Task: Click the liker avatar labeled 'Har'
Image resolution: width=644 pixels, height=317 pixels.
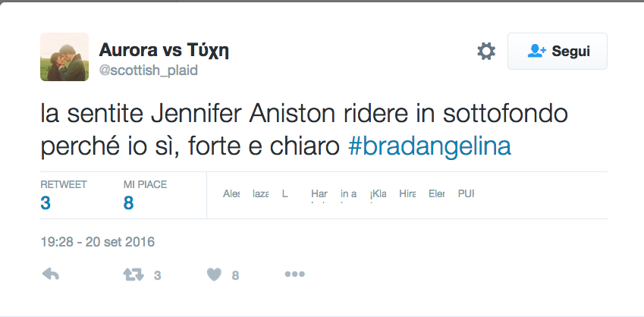Action: pyautogui.click(x=319, y=194)
